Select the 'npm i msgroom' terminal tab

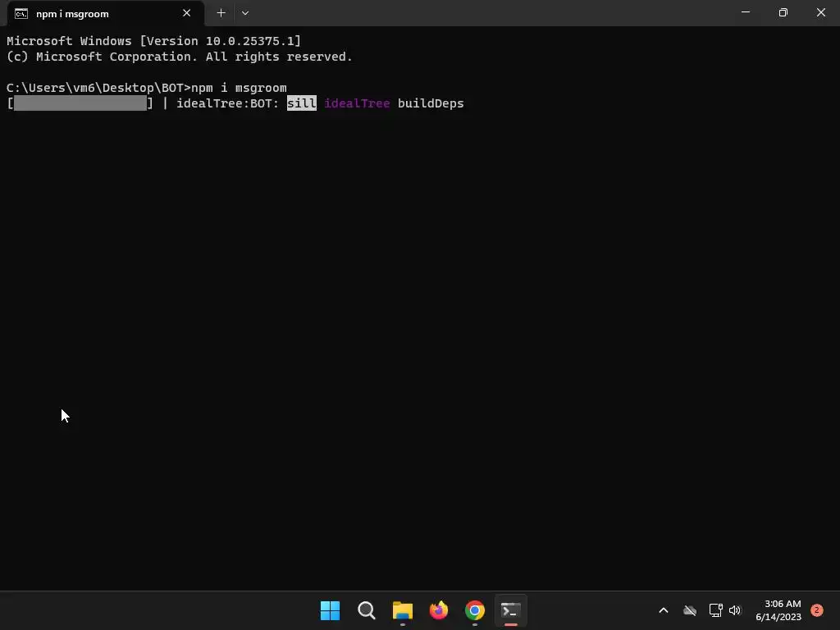pyautogui.click(x=106, y=13)
